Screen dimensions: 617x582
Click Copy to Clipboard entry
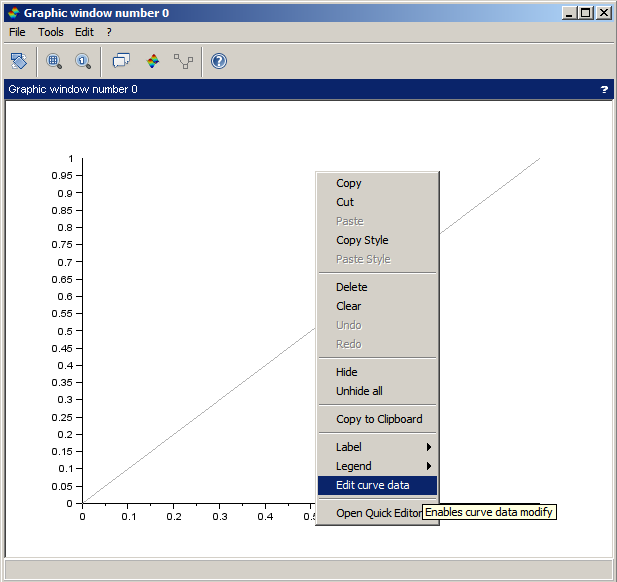tap(379, 419)
